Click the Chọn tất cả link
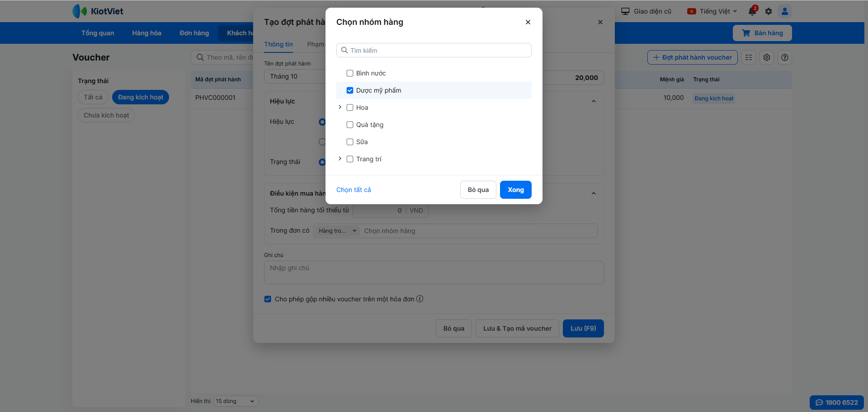The height and width of the screenshot is (412, 868). pos(354,190)
